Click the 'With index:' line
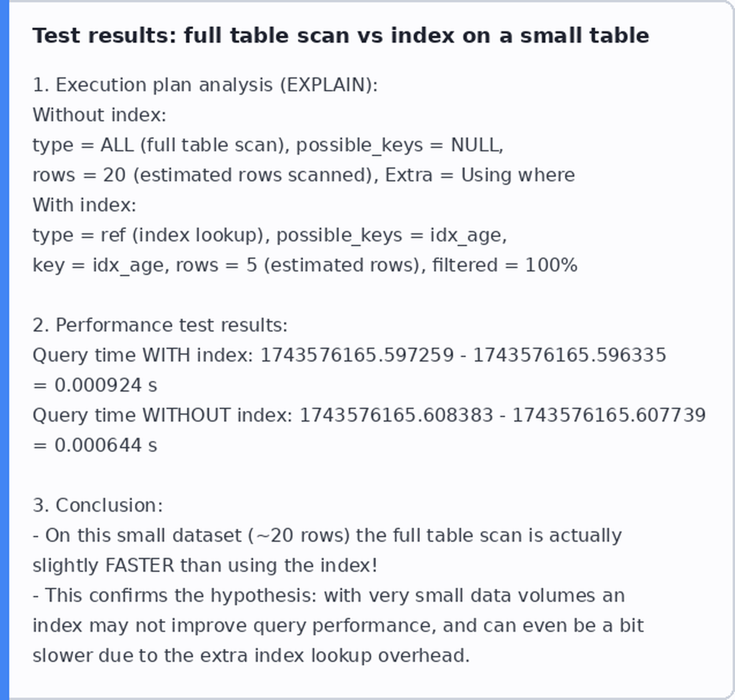 point(84,205)
